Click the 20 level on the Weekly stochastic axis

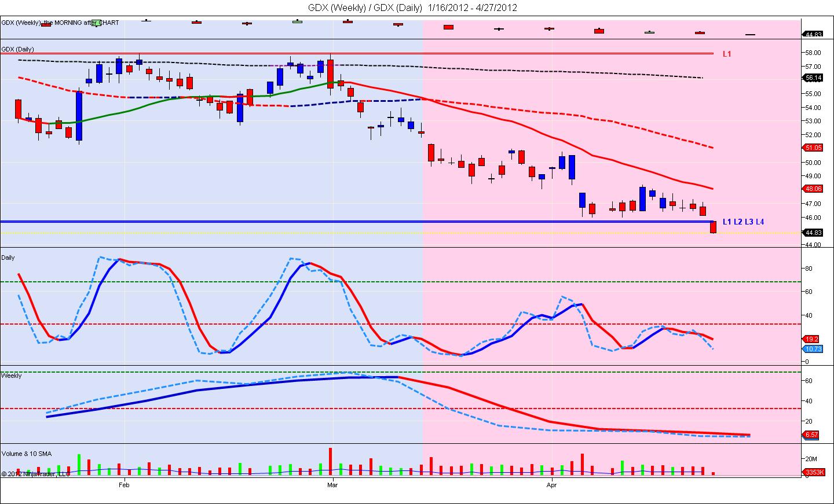pos(809,421)
